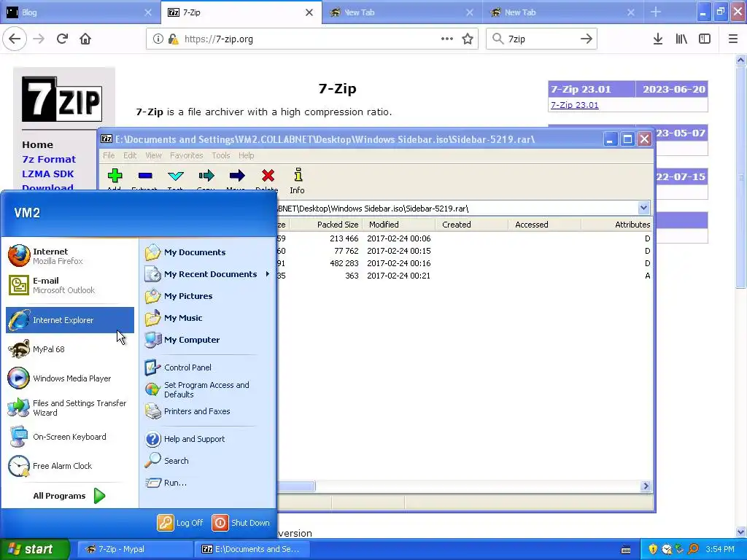Screen dimensions: 747x560
Task: Click the site information icon in the URL bar
Action: pos(158,39)
